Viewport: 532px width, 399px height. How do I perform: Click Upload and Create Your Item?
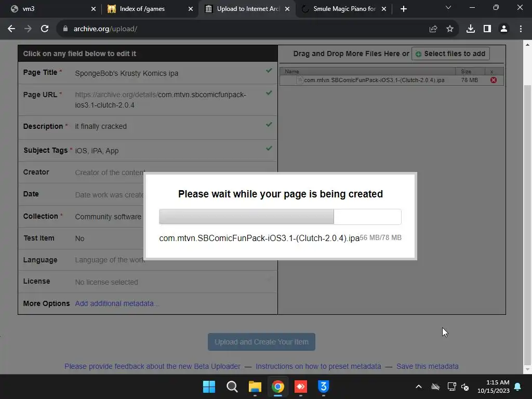[x=261, y=342]
